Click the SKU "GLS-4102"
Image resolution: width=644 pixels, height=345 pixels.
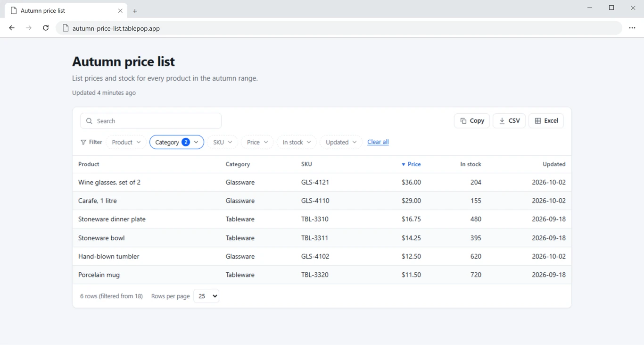(x=315, y=256)
